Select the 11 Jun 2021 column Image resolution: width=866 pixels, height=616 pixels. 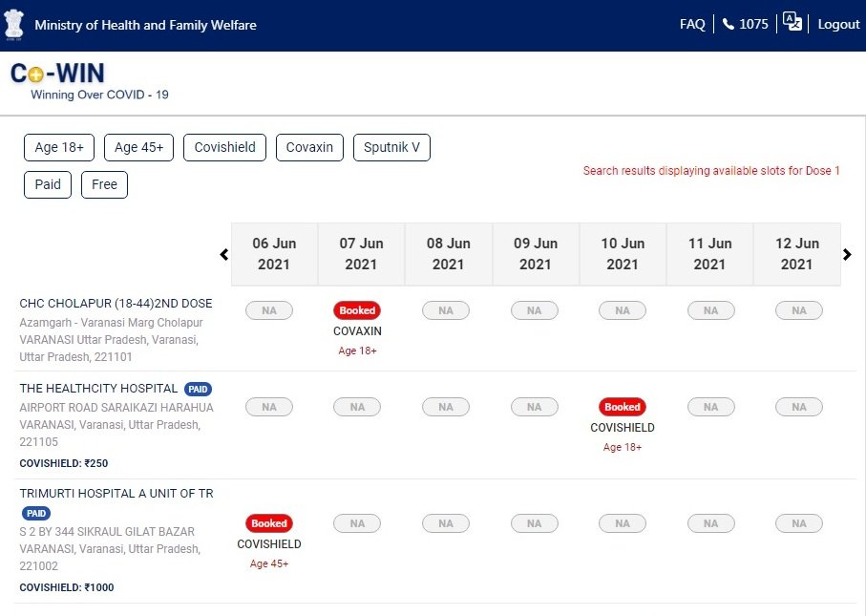pos(709,254)
